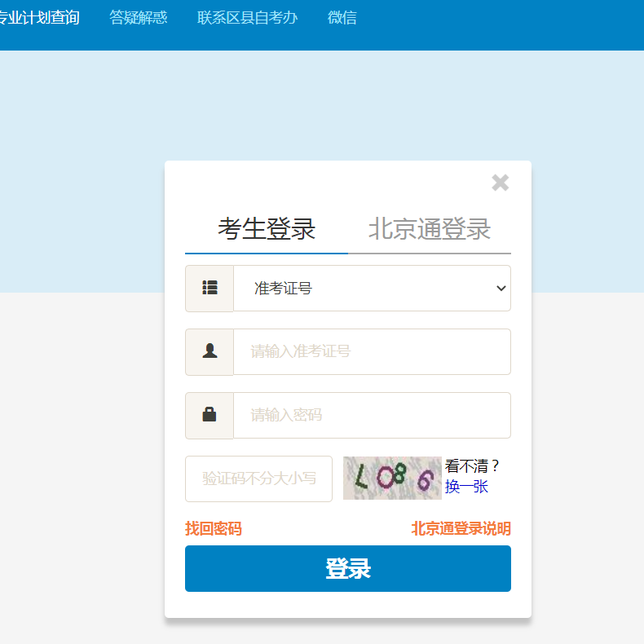Open the 北京通登录说明 link
The height and width of the screenshot is (644, 644).
point(461,528)
